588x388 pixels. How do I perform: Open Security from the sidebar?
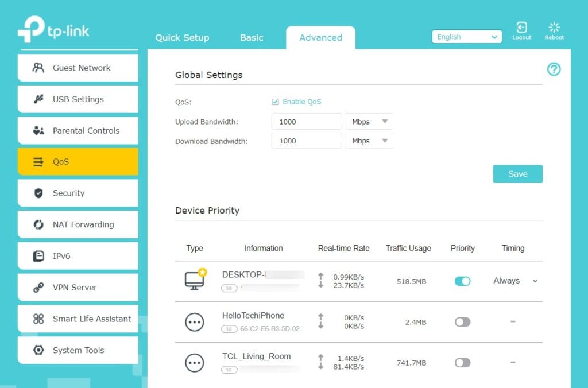pyautogui.click(x=78, y=193)
